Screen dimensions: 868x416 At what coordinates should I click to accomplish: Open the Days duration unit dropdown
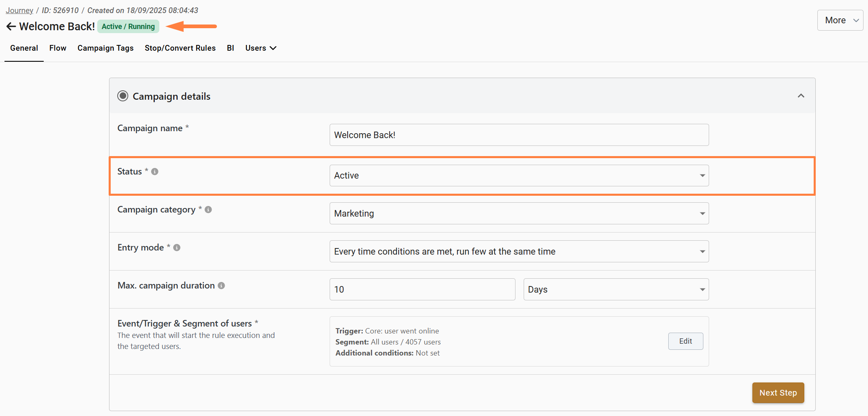coord(616,290)
